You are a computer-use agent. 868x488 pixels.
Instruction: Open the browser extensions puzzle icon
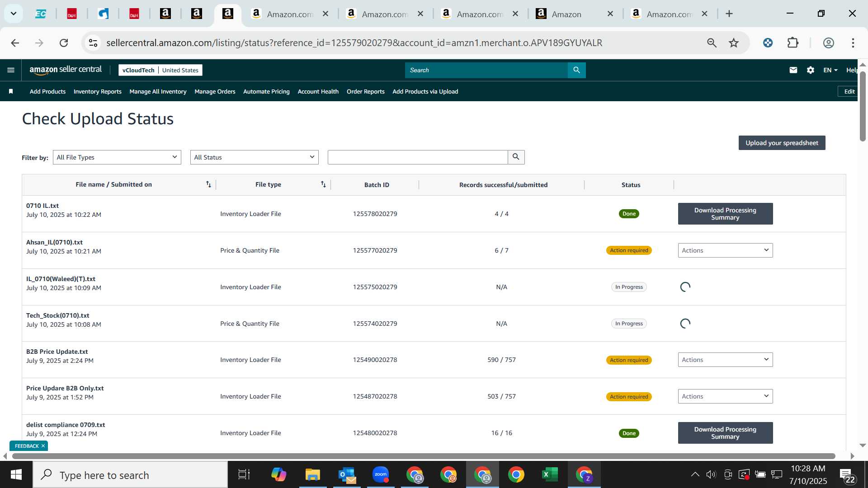pos(793,43)
